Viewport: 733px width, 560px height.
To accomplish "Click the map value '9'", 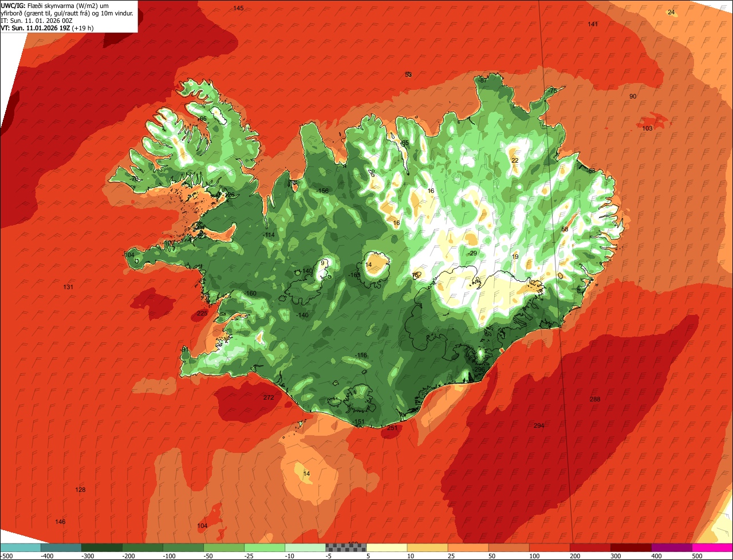I will click(322, 263).
